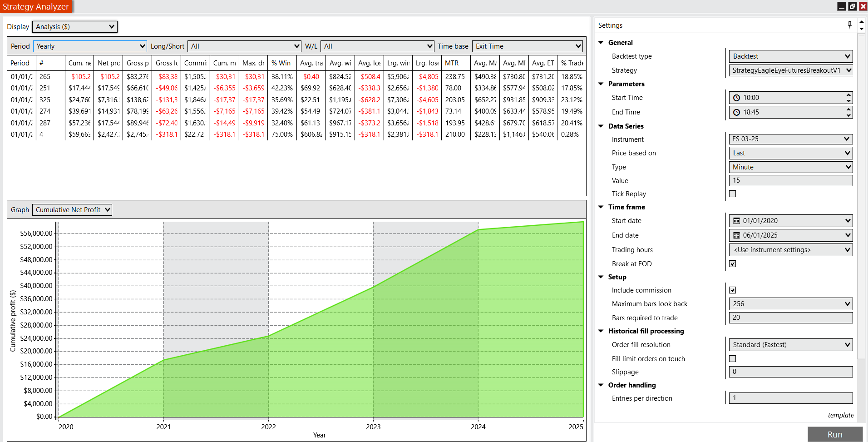This screenshot has height=442, width=868.
Task: Enable Fill limit orders on touch
Action: pos(732,359)
